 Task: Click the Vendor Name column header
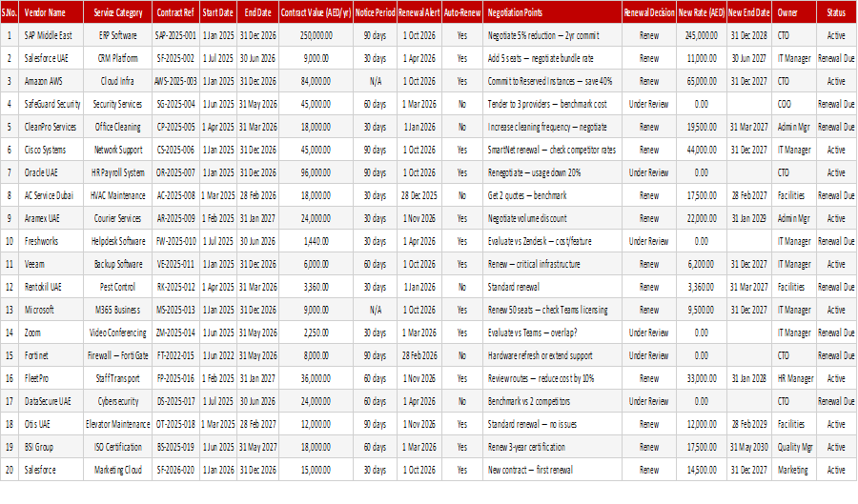coord(51,12)
